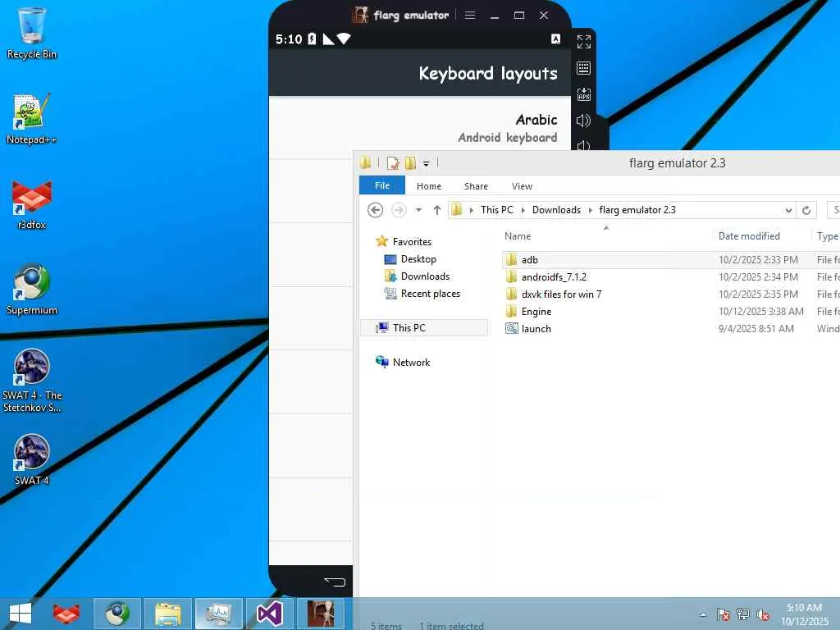Click This PC in the address path
Screen dimensions: 840x630
click(x=496, y=210)
